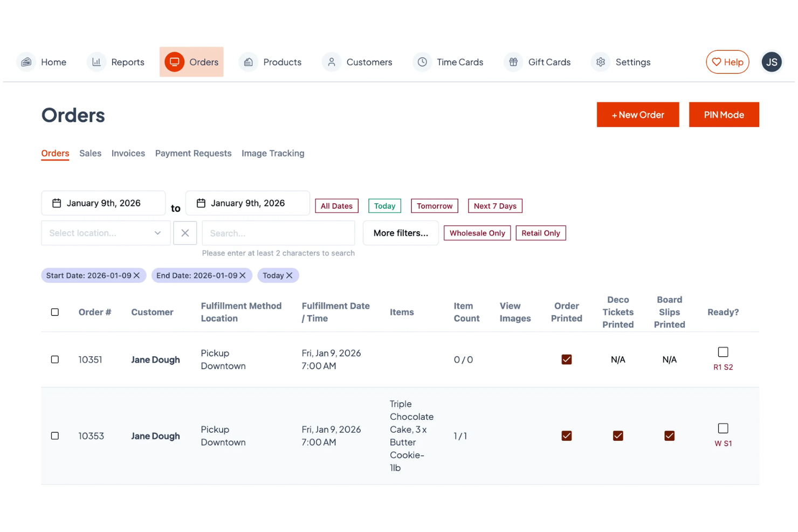Open Settings in the navigation
The width and height of the screenshot is (798, 532).
(x=621, y=62)
